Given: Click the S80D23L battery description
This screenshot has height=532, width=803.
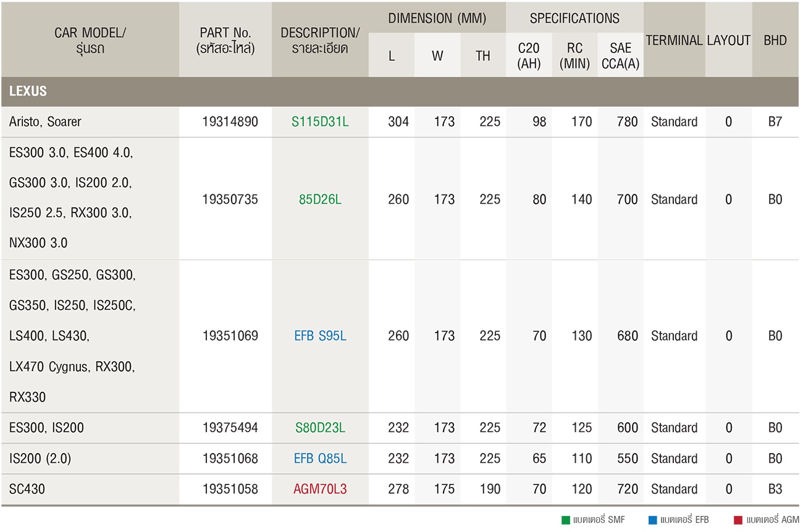Looking at the screenshot, I should (320, 428).
